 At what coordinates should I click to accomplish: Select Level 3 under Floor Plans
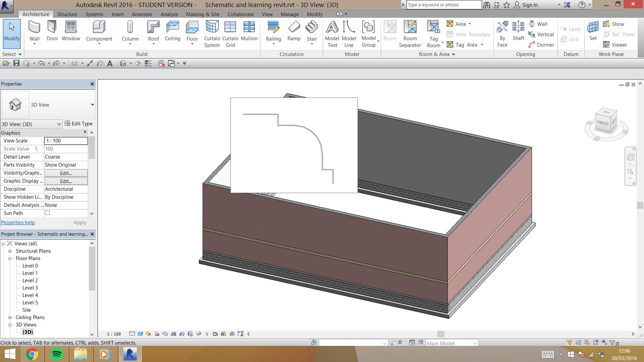30,288
